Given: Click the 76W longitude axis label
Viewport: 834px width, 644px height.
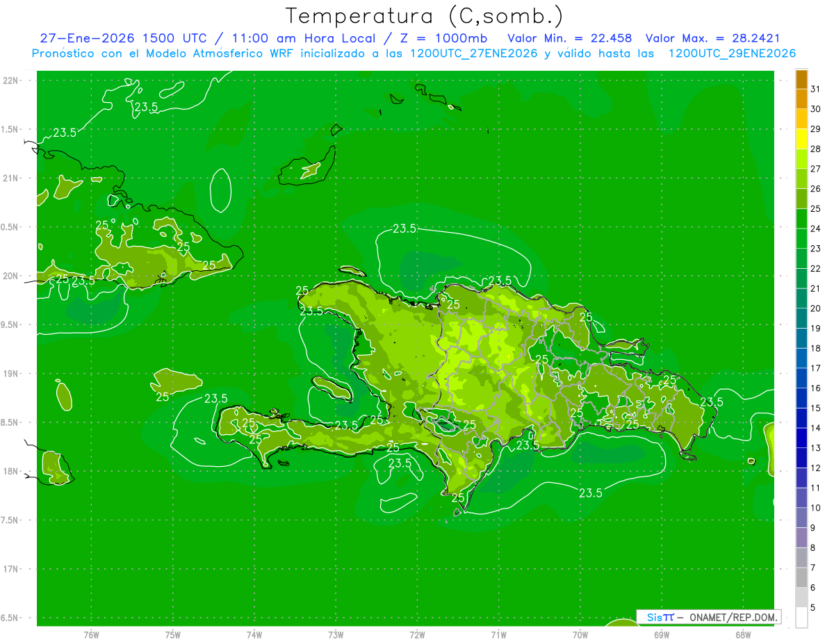Looking at the screenshot, I should pos(91,634).
